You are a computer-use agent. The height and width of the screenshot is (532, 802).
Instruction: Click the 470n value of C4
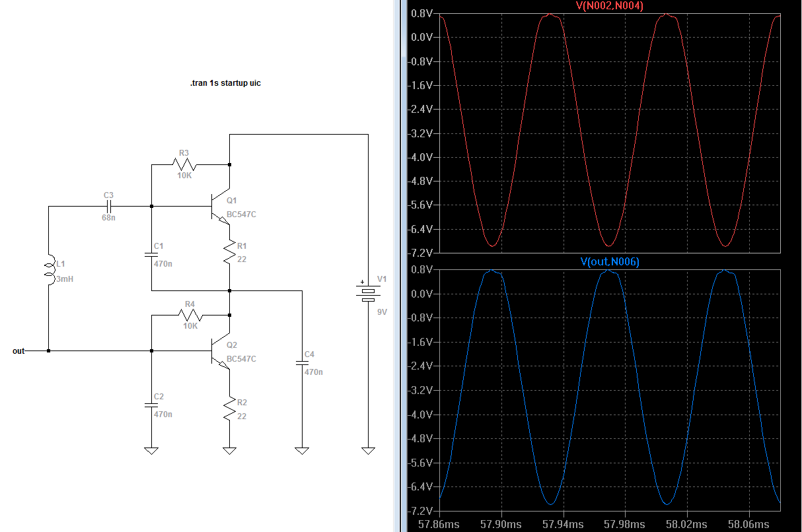313,372
